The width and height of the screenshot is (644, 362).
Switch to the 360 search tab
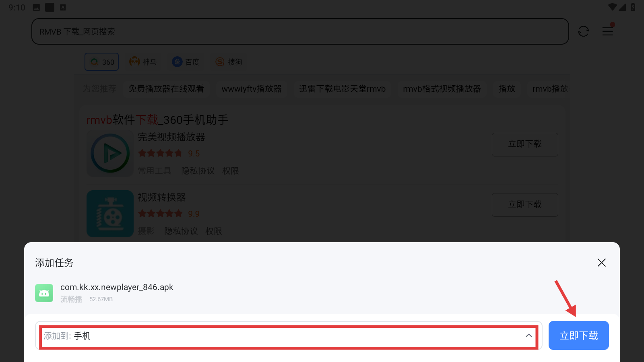coord(102,62)
